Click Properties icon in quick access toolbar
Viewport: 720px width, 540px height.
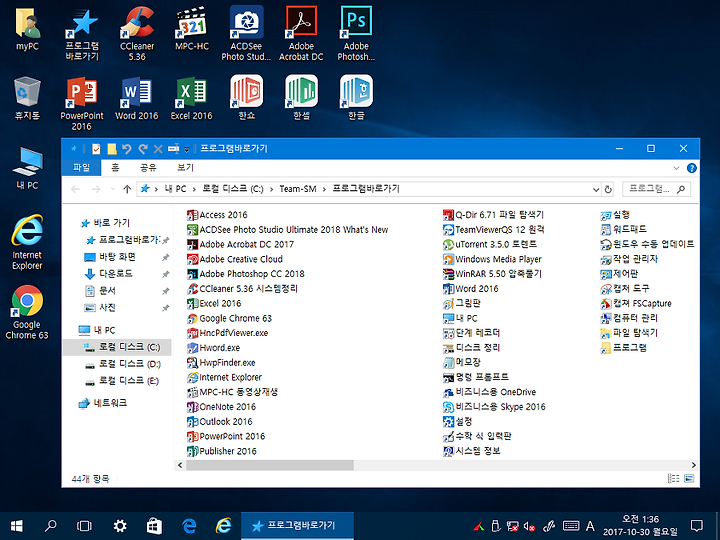click(96, 149)
